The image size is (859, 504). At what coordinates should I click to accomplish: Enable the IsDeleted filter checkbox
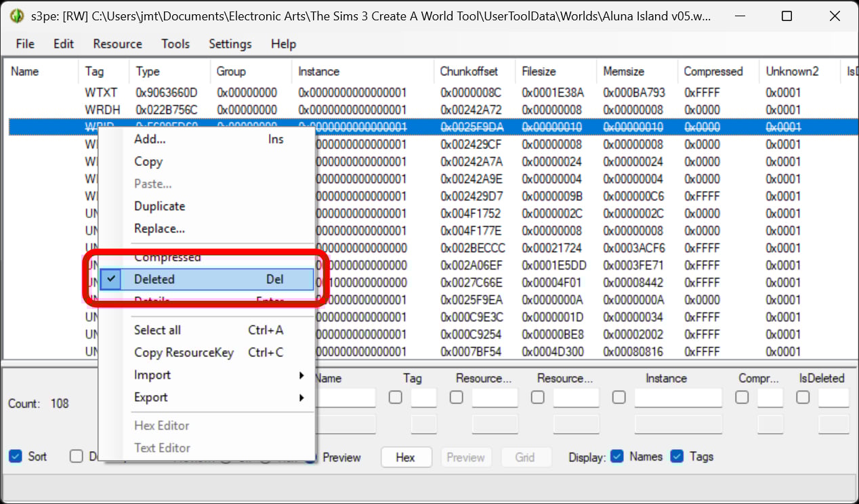click(803, 398)
